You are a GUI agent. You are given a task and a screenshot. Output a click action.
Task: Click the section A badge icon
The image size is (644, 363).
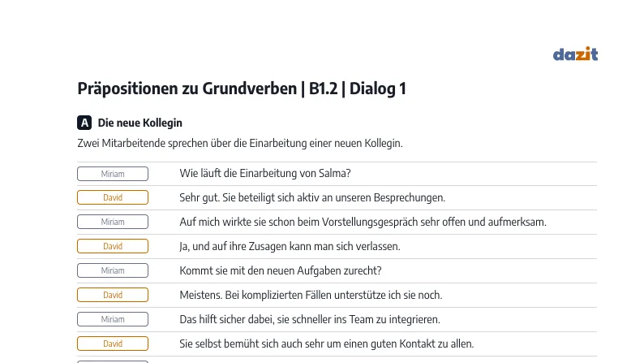(84, 123)
